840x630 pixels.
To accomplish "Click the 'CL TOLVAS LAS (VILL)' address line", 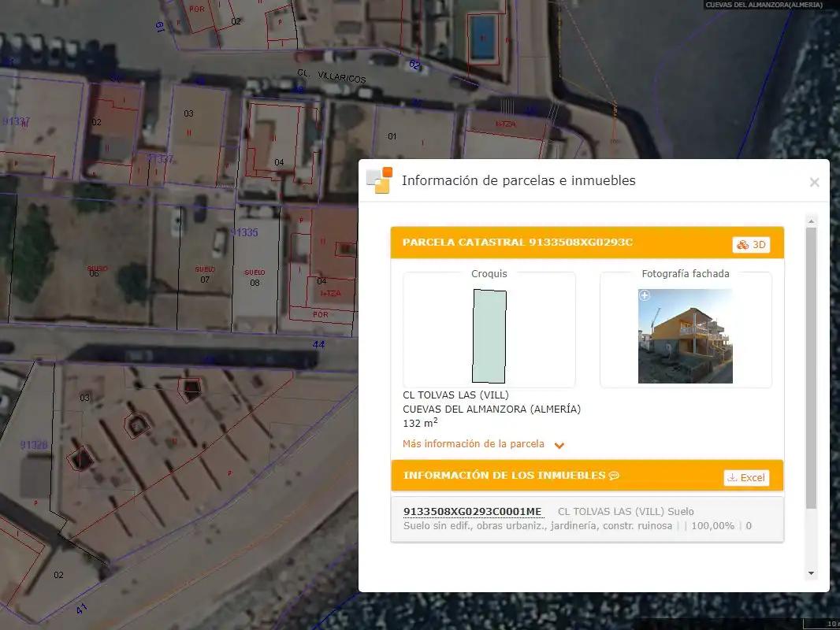I will click(456, 395).
